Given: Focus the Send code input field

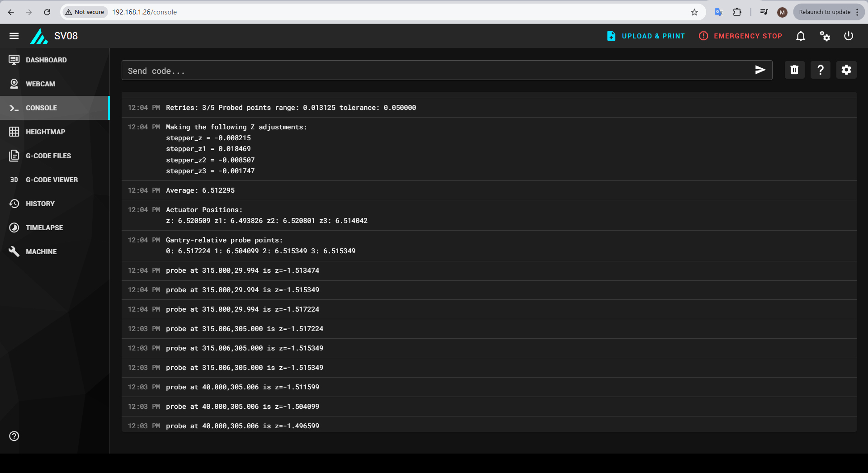Looking at the screenshot, I should pos(434,71).
